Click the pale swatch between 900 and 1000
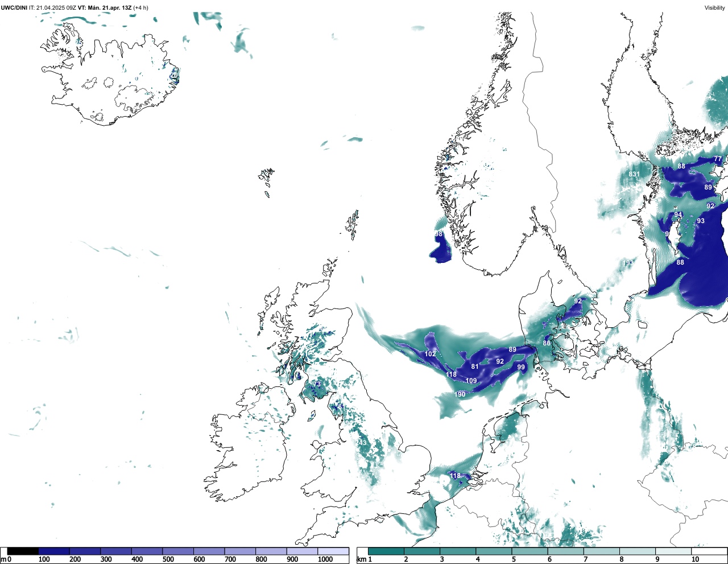 coord(301,551)
